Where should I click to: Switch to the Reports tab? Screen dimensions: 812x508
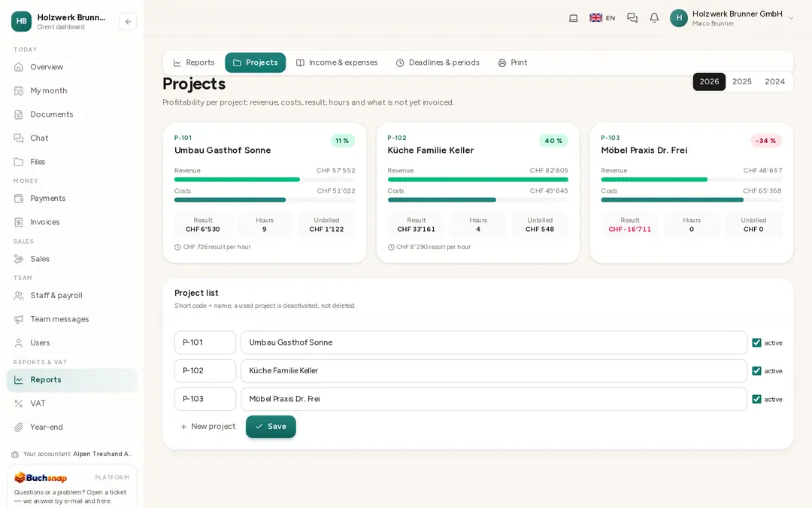[194, 62]
